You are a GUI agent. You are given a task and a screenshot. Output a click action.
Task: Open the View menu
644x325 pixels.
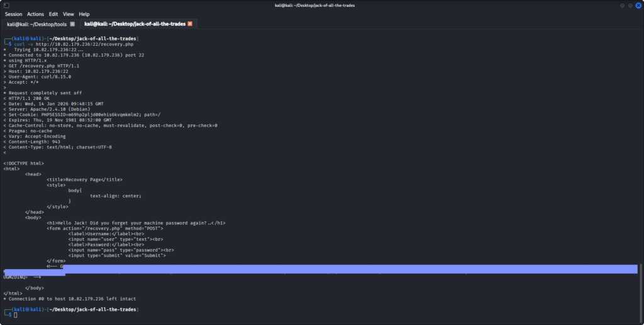[x=69, y=14]
